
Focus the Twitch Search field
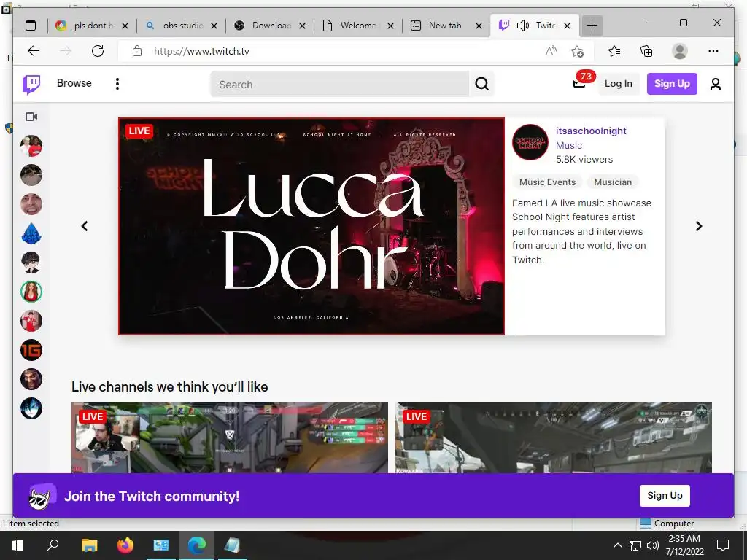(340, 85)
